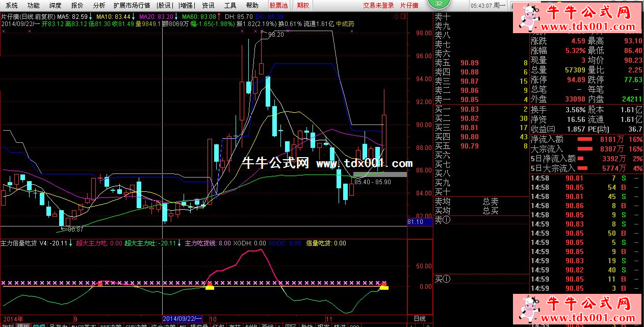Click the 超大主力吃: 0.00 label
This screenshot has width=644, height=327.
(x=99, y=243)
